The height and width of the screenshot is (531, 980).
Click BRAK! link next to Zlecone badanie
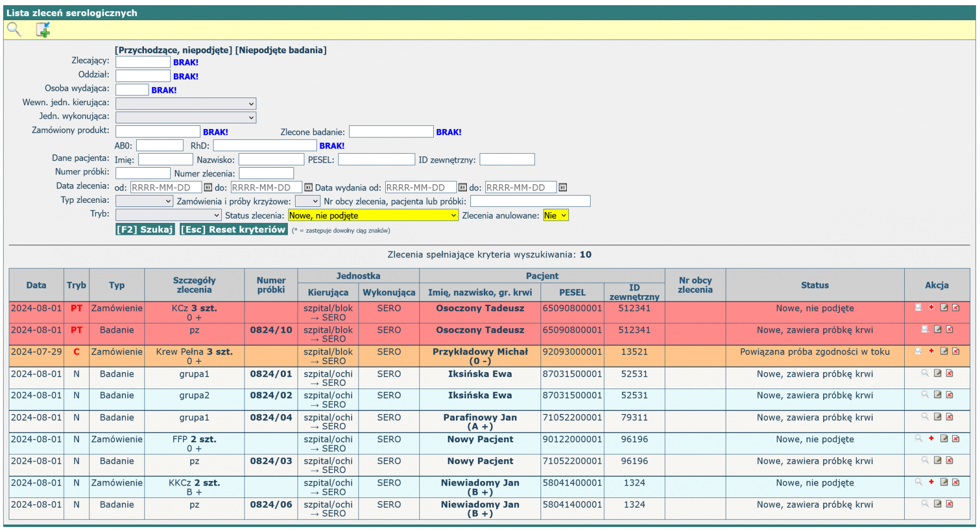(x=449, y=132)
